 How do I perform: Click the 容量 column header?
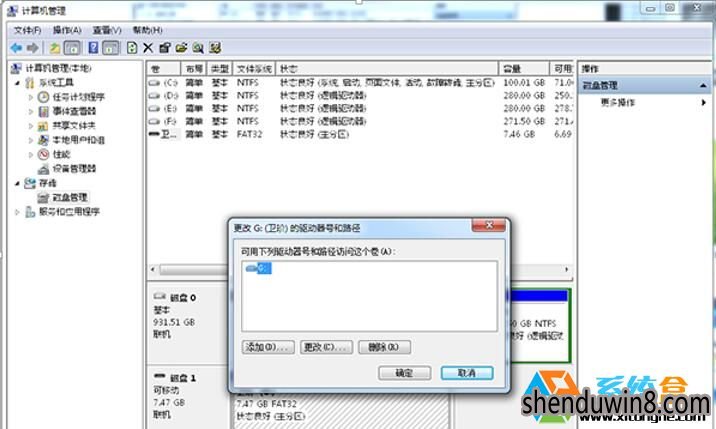coord(524,69)
